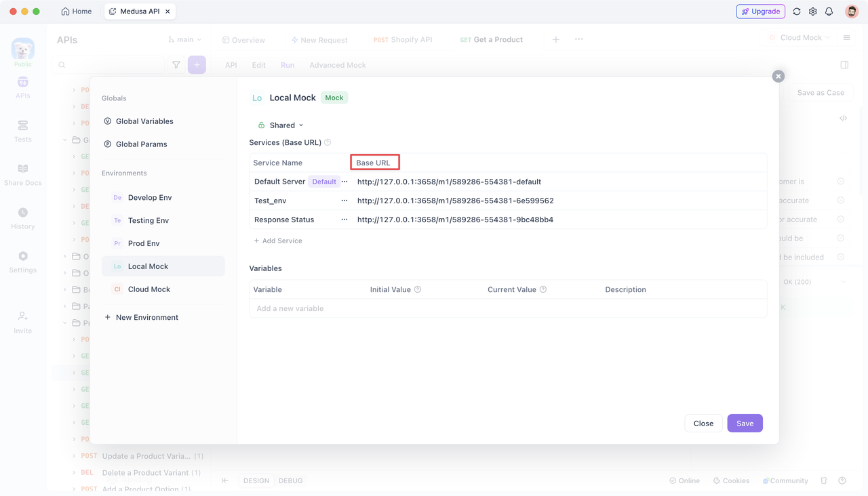Click the Add a new variable field
This screenshot has width=868, height=496.
508,308
